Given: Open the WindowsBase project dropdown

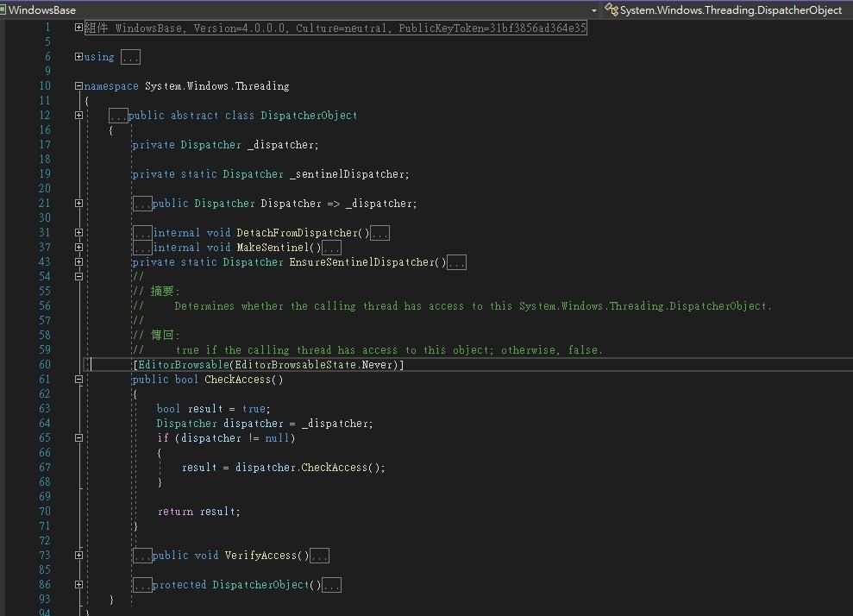Looking at the screenshot, I should [594, 10].
